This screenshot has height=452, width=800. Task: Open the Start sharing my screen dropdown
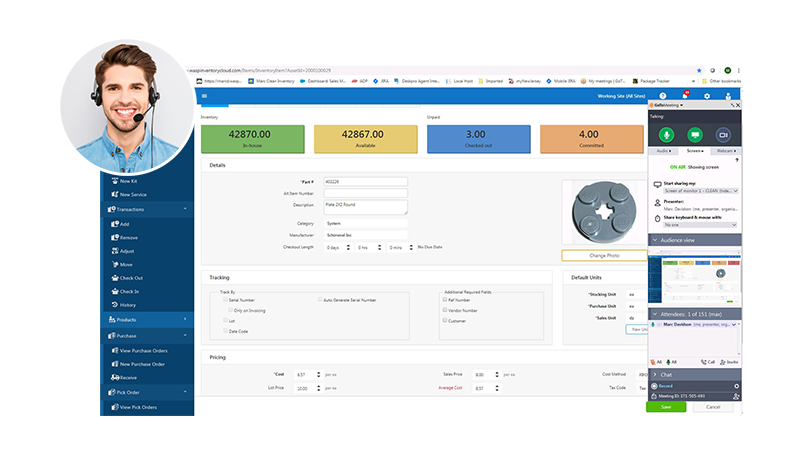click(701, 191)
